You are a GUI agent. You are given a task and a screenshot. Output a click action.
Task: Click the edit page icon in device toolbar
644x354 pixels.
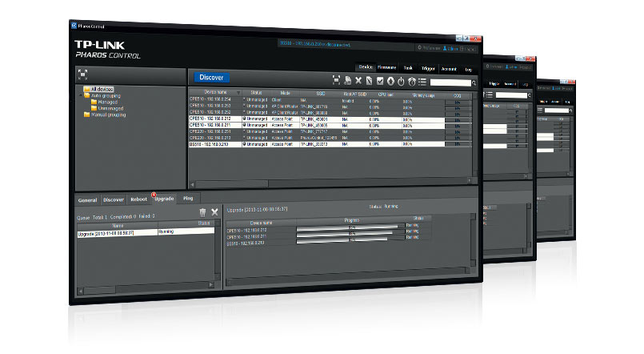[370, 81]
